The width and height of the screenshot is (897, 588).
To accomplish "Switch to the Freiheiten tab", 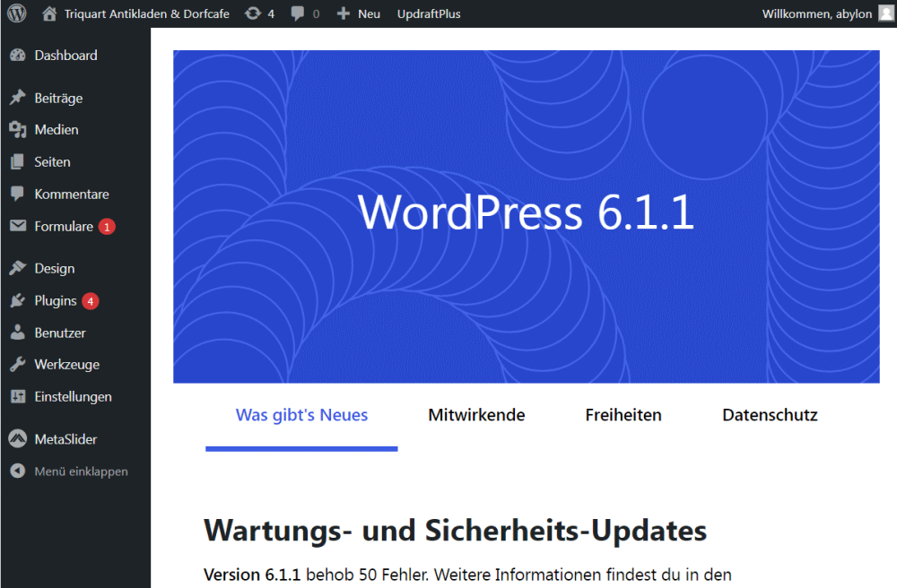I will (x=623, y=415).
